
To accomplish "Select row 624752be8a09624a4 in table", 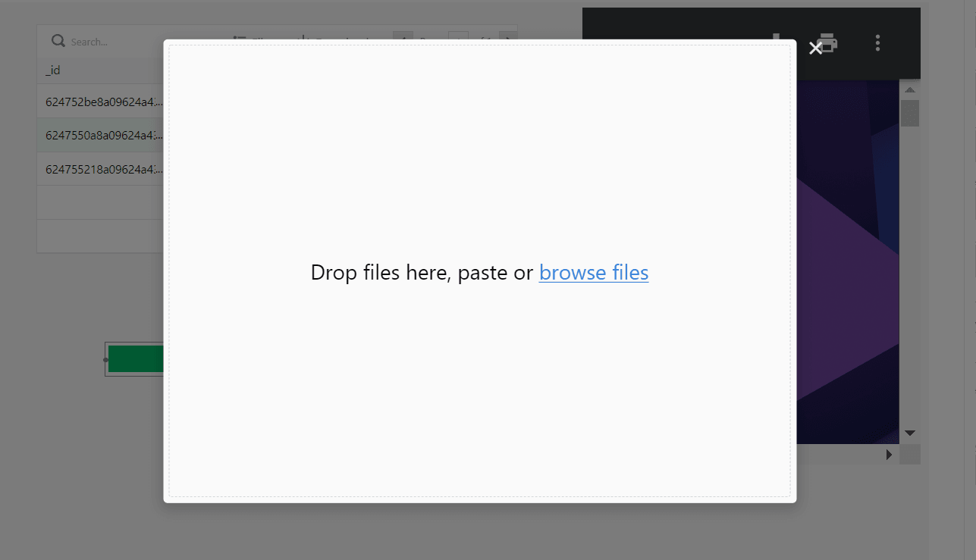I will tap(102, 102).
